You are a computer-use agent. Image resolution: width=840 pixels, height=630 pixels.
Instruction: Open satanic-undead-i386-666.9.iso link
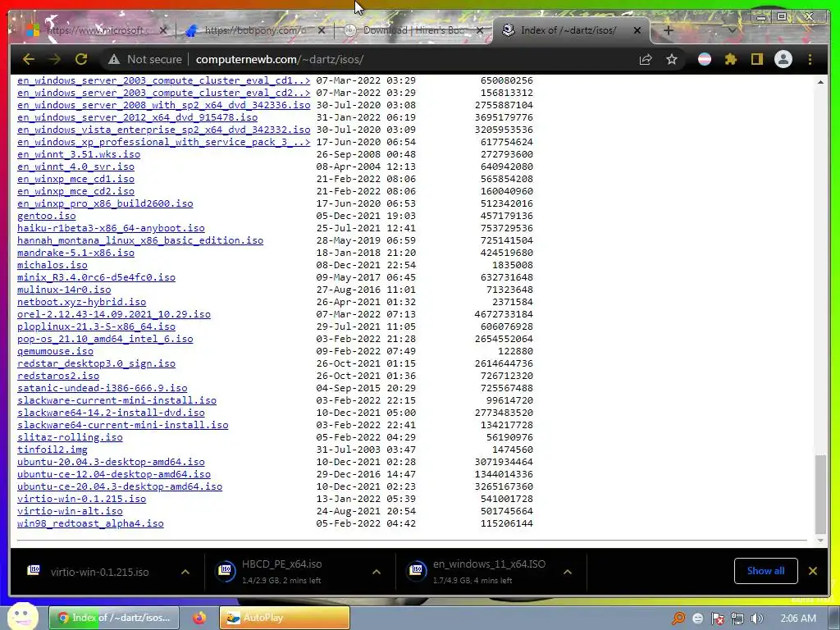pyautogui.click(x=103, y=388)
